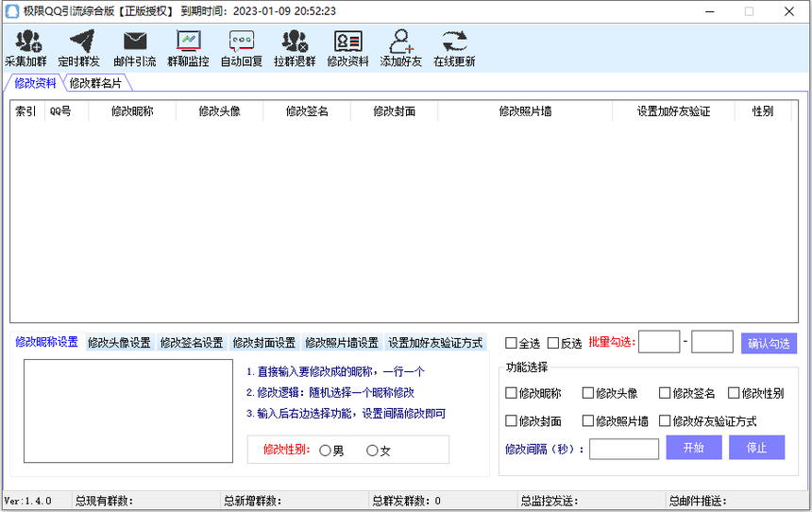Open the 采集加群 tool

point(25,48)
